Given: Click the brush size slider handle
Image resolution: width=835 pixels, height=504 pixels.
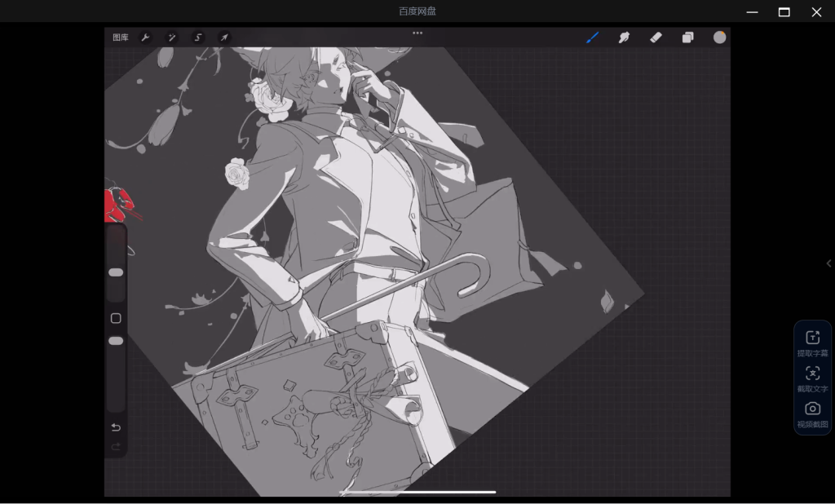Looking at the screenshot, I should point(116,272).
